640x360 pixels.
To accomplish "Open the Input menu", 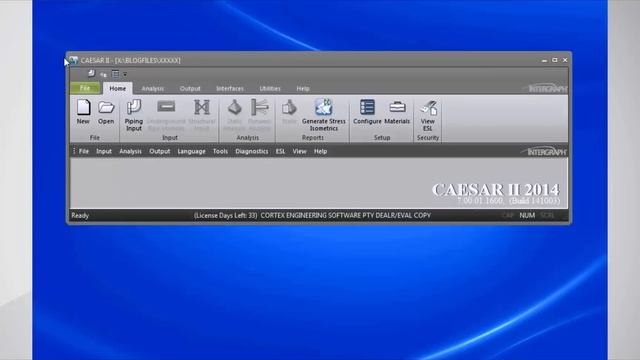I will click(x=104, y=151).
